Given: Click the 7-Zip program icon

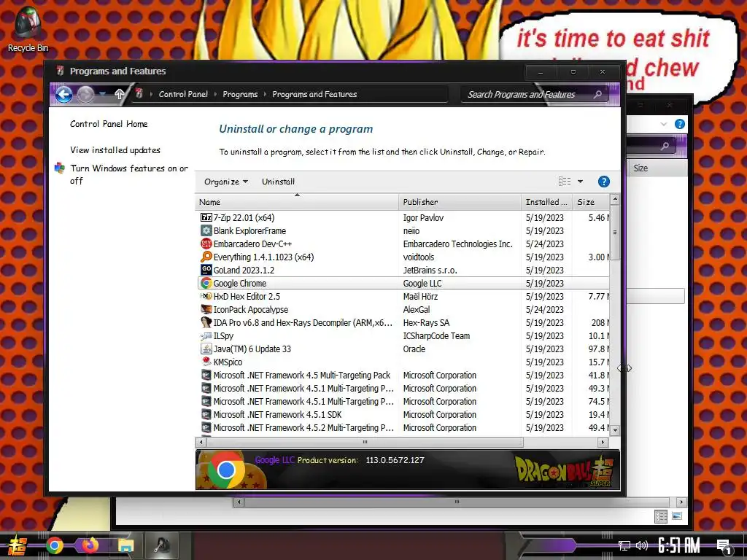Looking at the screenshot, I should [x=206, y=217].
